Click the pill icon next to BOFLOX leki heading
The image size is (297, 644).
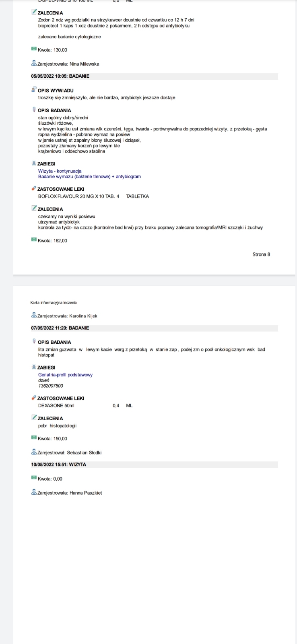tap(34, 188)
